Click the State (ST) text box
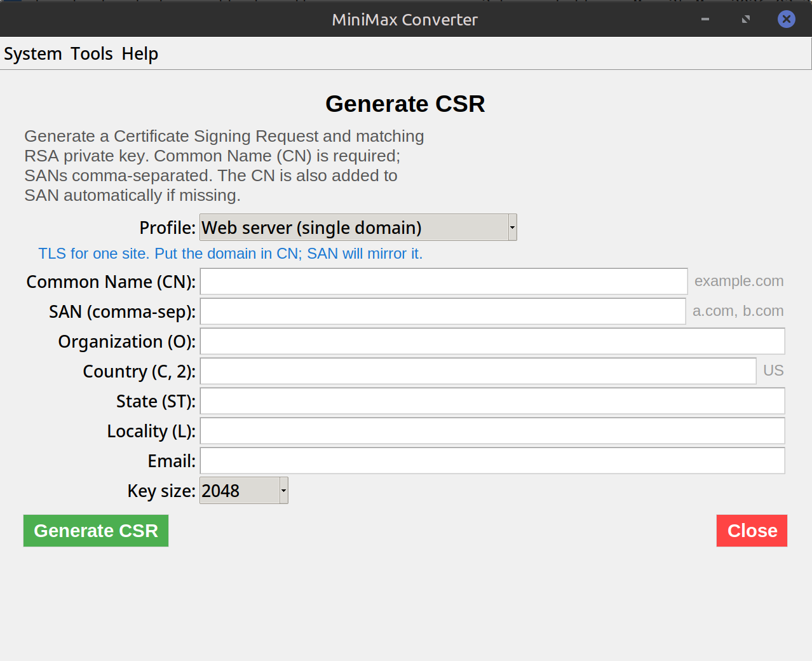Viewport: 812px width, 661px height. tap(492, 401)
